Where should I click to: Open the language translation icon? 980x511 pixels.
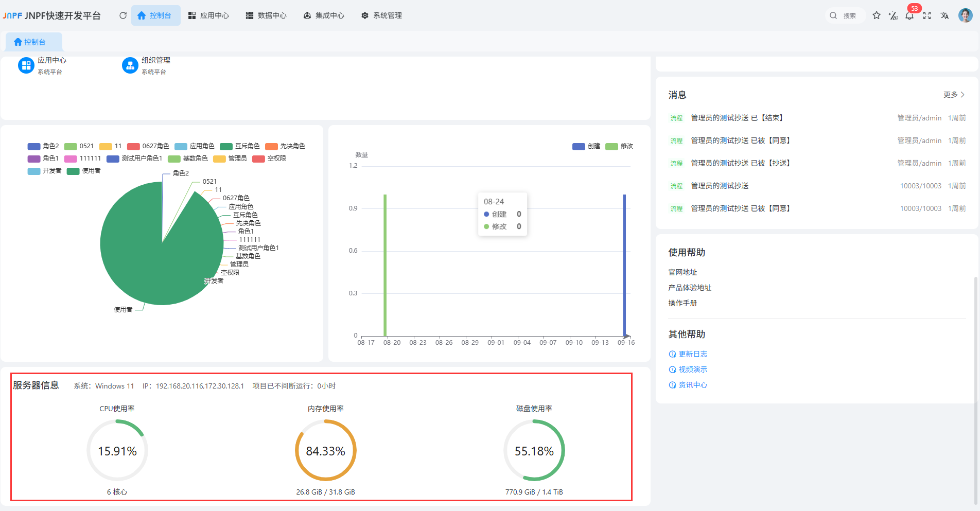(x=944, y=15)
